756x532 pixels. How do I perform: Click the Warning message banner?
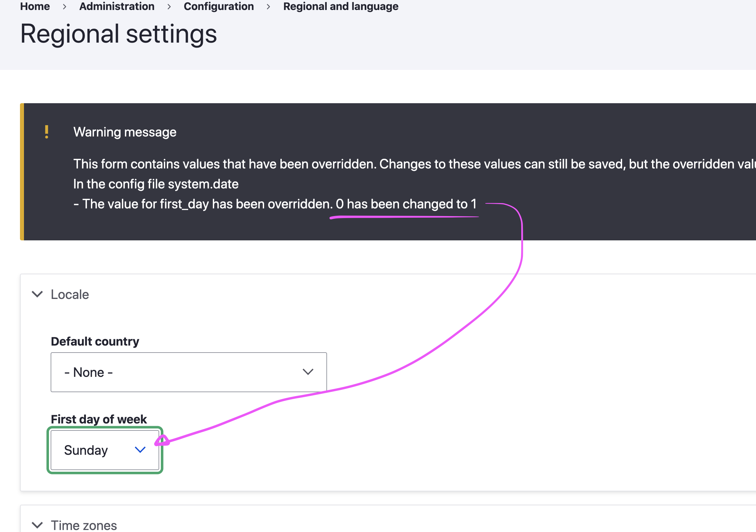coord(125,132)
